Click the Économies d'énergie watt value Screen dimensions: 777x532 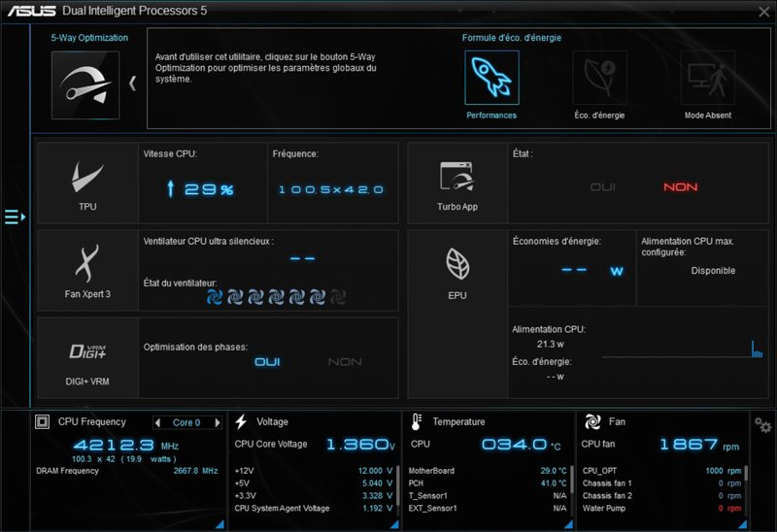[x=592, y=271]
